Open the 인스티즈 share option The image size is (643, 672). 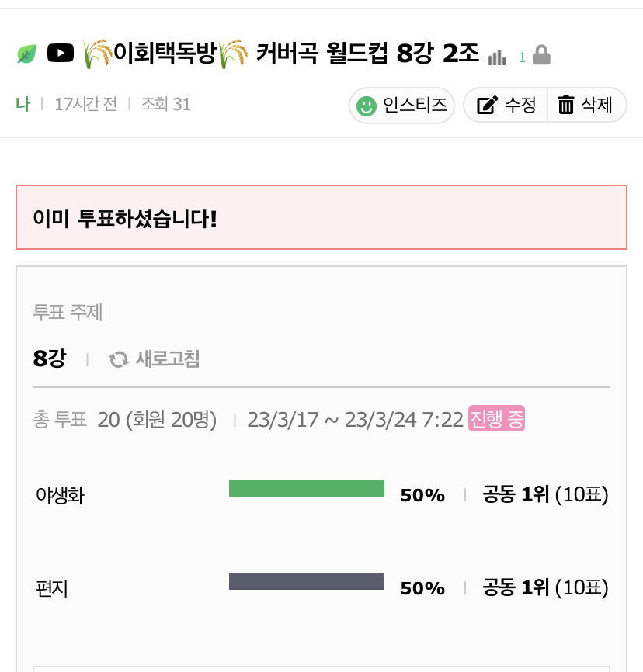[401, 106]
